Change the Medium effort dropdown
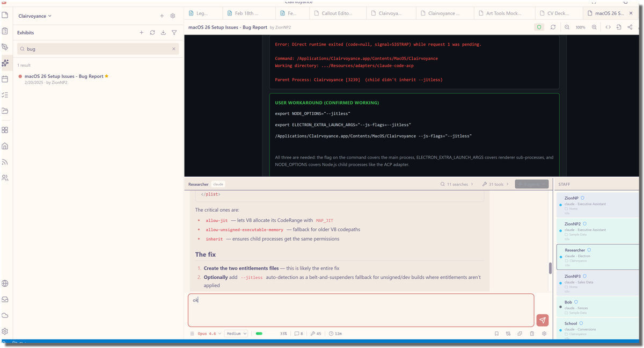Viewport: 644px width, 348px height. point(237,334)
